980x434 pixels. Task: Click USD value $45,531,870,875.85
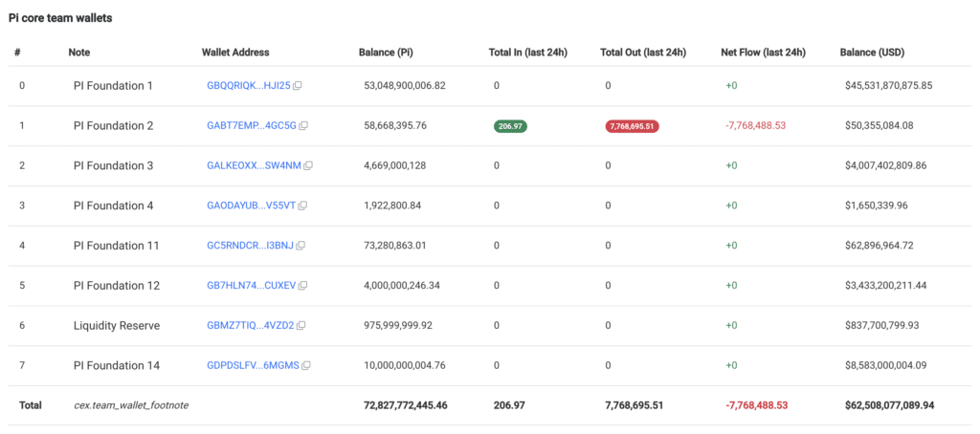[889, 86]
